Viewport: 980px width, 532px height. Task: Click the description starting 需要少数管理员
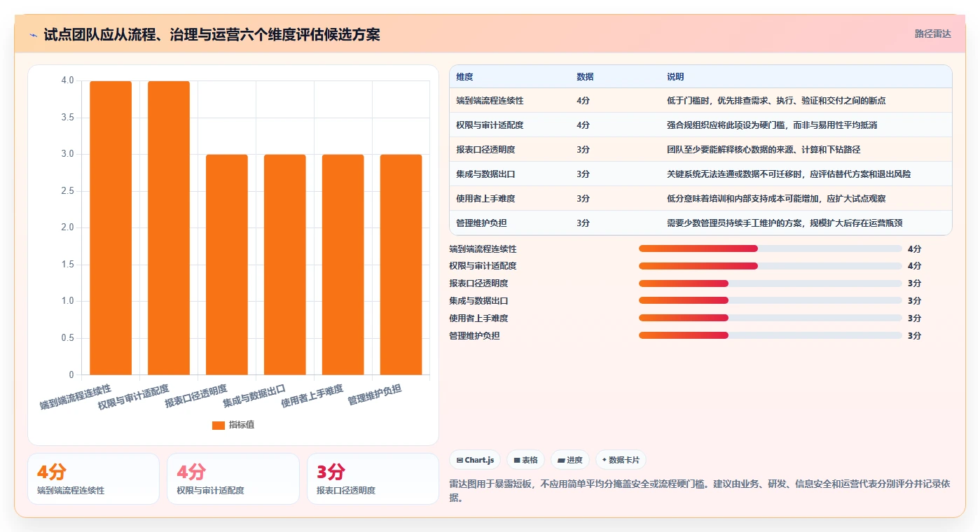click(785, 223)
